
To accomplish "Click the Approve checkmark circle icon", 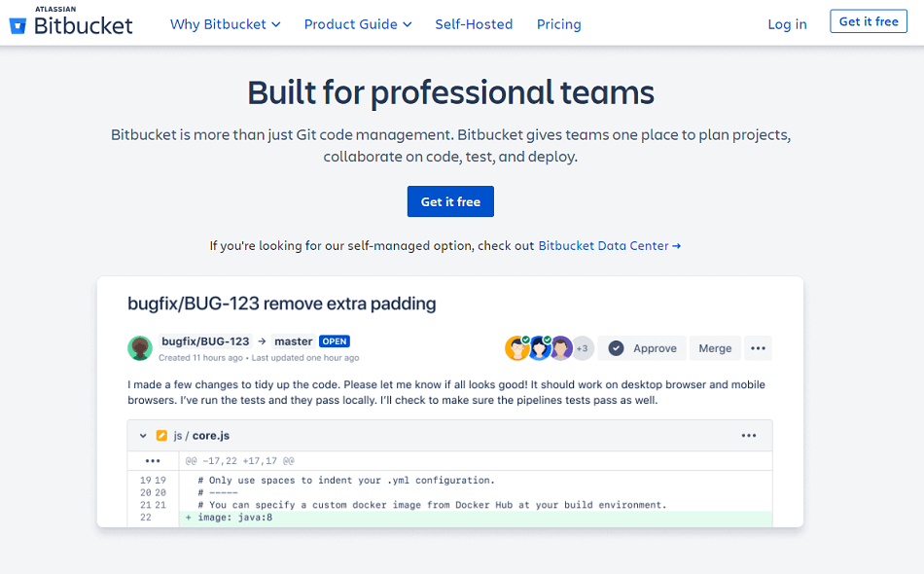I will [616, 348].
